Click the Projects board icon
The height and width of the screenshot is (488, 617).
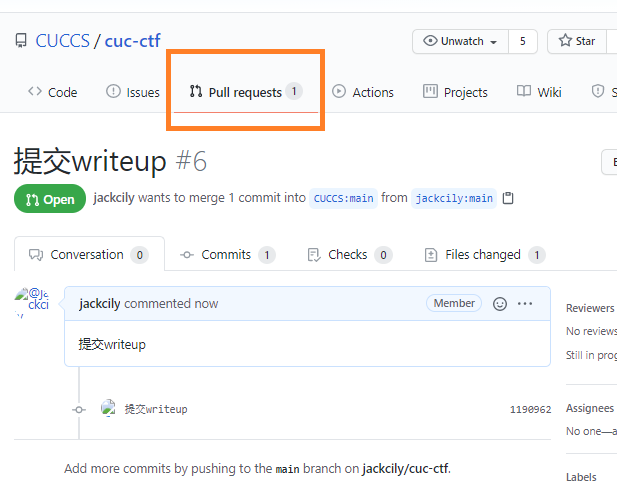tap(430, 91)
